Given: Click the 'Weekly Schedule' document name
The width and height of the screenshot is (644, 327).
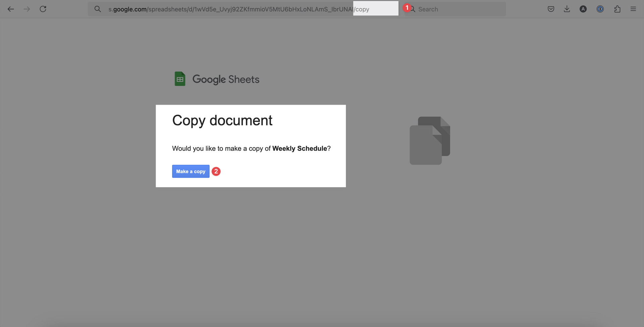Looking at the screenshot, I should pos(300,149).
